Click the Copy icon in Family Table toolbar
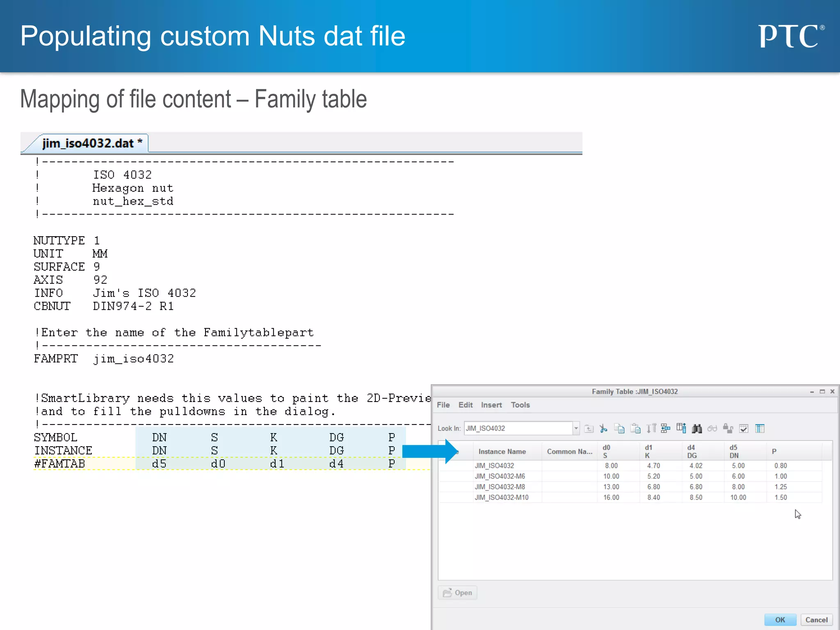840x630 pixels. pyautogui.click(x=619, y=429)
